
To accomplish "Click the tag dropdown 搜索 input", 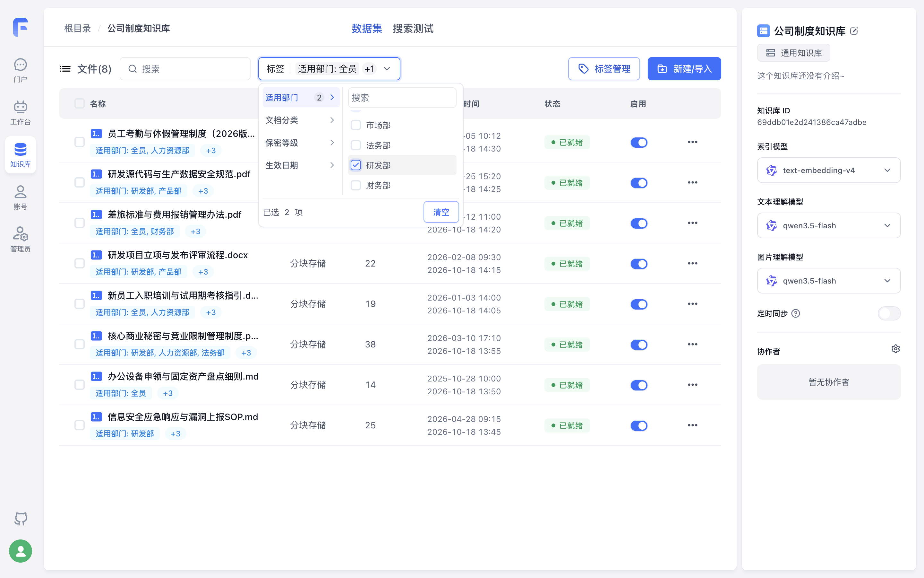I will point(402,98).
